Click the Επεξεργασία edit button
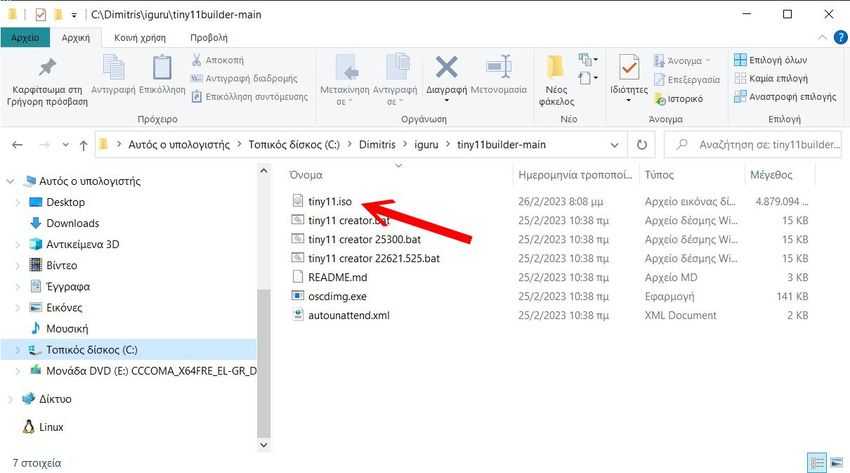 click(687, 80)
